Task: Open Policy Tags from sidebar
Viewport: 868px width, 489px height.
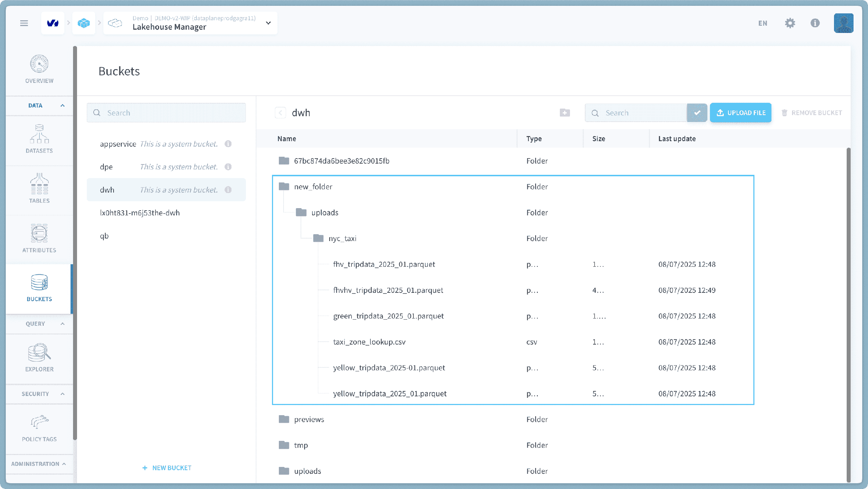Action: pos(39,429)
